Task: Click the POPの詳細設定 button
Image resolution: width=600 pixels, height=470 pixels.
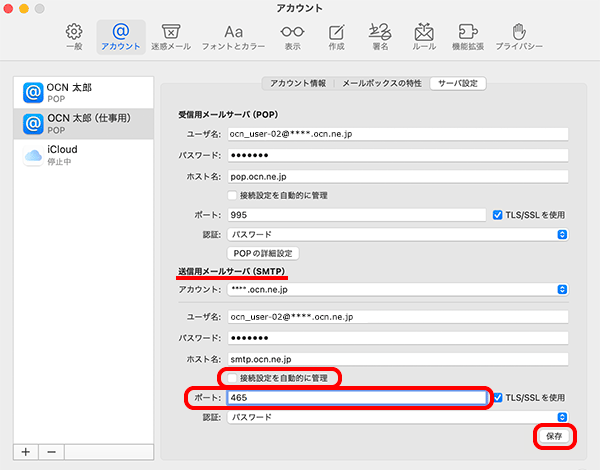Action: pyautogui.click(x=263, y=253)
